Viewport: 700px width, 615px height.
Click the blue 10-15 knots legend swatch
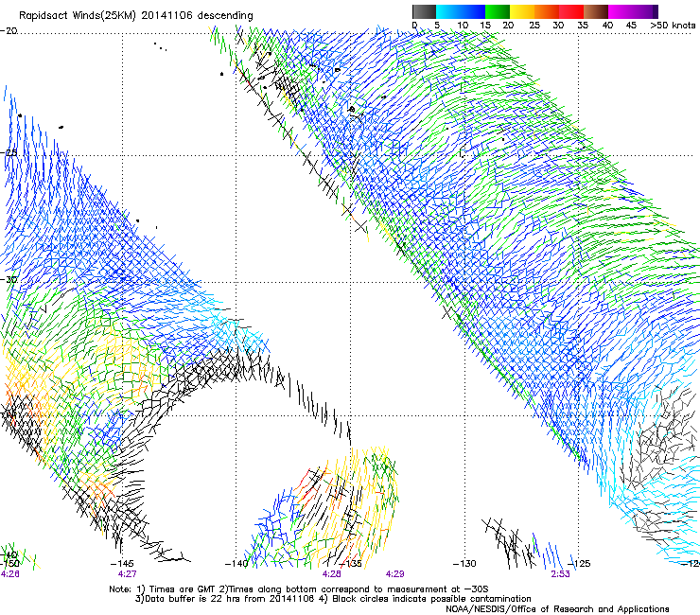[473, 11]
